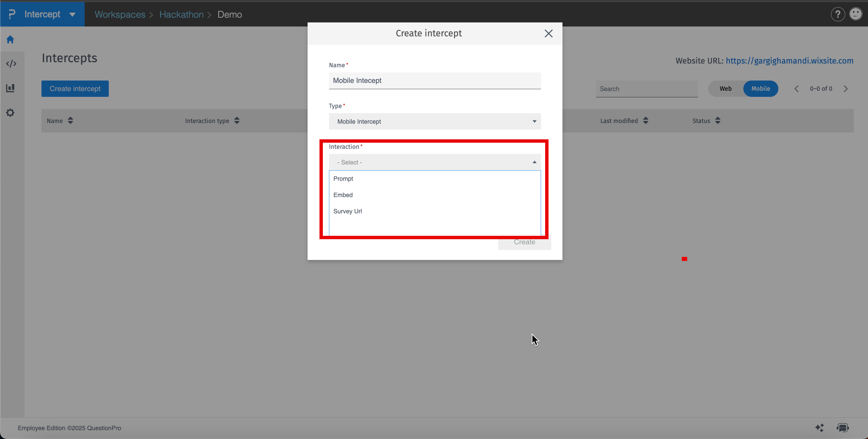Screen dimensions: 868x439
Task: Open the gargighamandi.wixsite.com website link
Action: click(789, 60)
